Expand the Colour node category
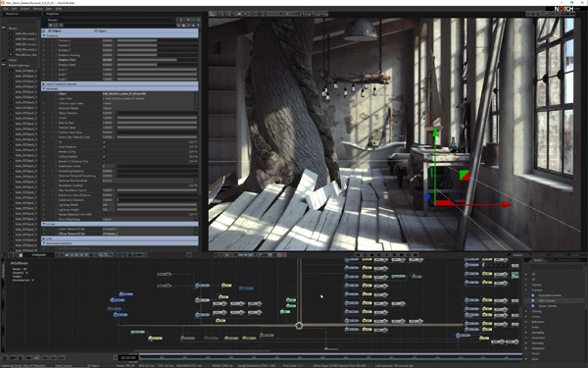Screen dimensions: 588x368 tap(536, 317)
